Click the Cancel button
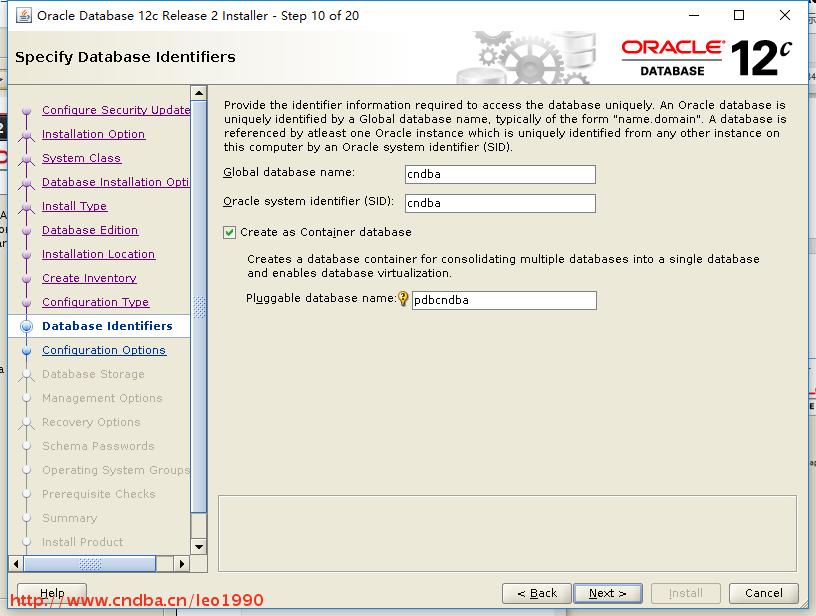Viewport: 816px width, 616px height. tap(764, 594)
